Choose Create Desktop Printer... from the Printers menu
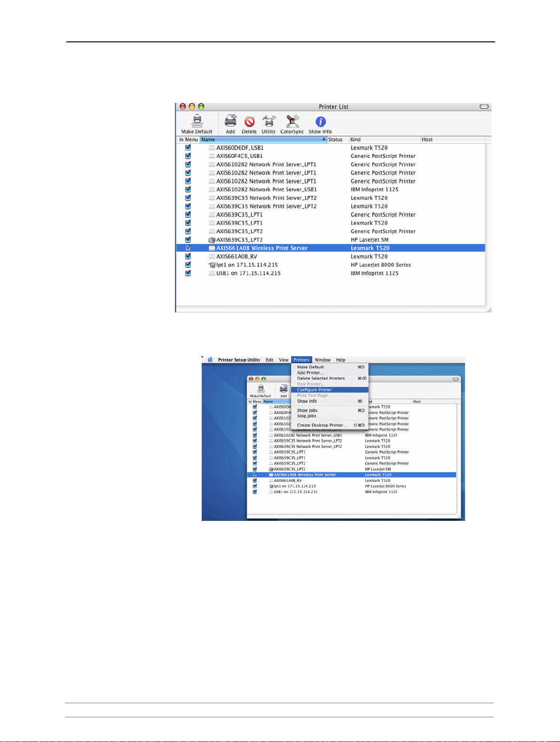 click(x=330, y=425)
